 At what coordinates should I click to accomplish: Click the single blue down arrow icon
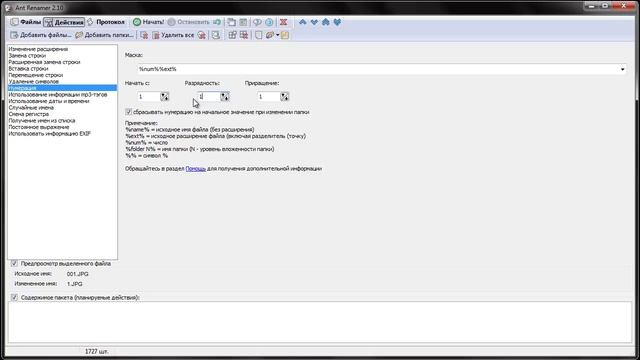tap(314, 22)
